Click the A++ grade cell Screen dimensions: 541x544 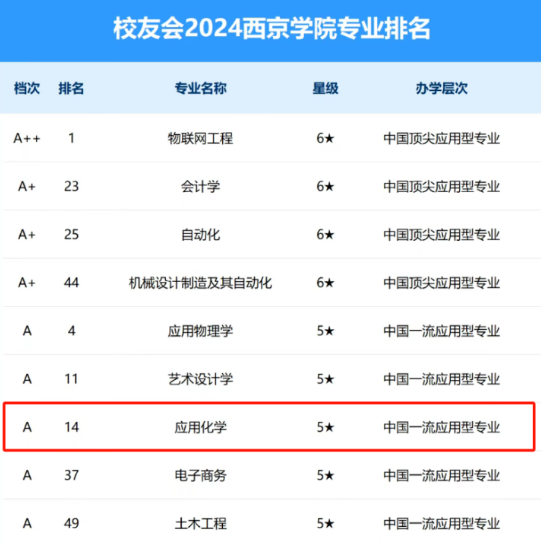(x=27, y=138)
